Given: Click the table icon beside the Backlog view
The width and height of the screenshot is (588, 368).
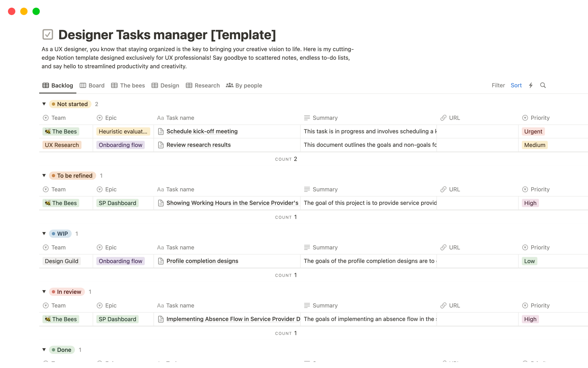Looking at the screenshot, I should coord(46,85).
